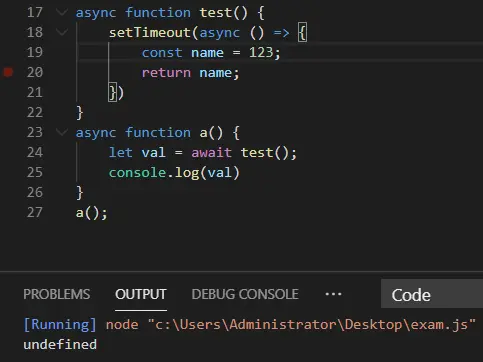Click line number 19 in the gutter
Viewport: 483px width, 362px height.
pyautogui.click(x=35, y=52)
